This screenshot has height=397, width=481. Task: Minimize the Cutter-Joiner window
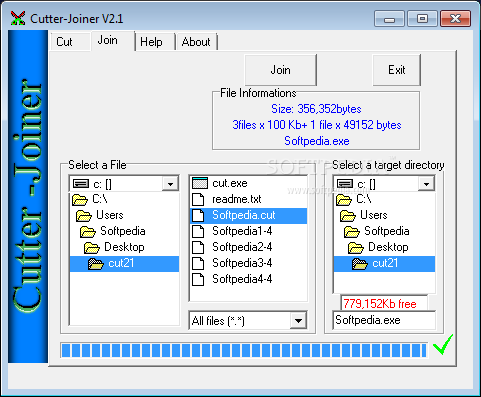[389, 19]
